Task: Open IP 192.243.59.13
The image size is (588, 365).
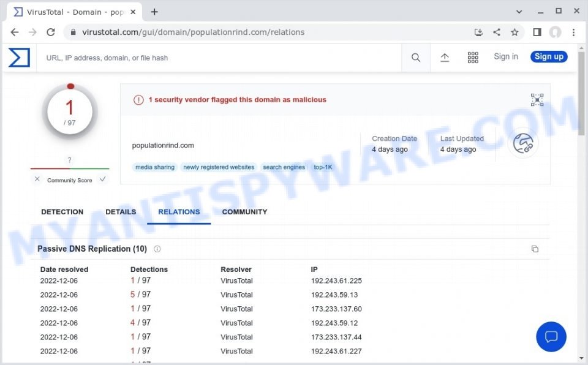Action: (x=334, y=295)
